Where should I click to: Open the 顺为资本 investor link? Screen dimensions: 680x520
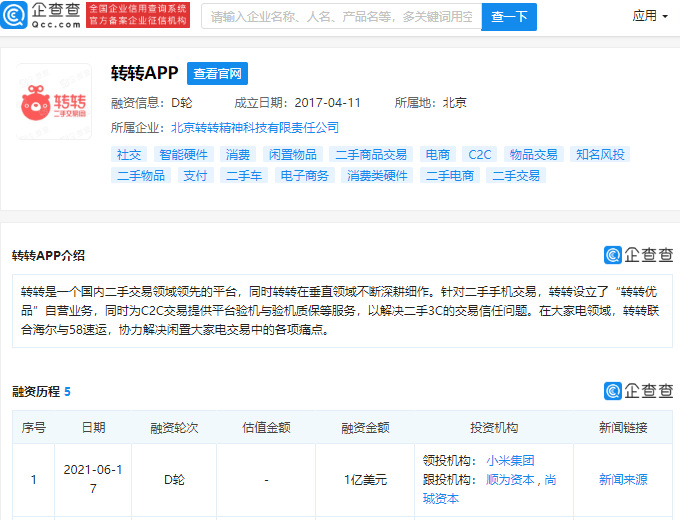click(510, 480)
